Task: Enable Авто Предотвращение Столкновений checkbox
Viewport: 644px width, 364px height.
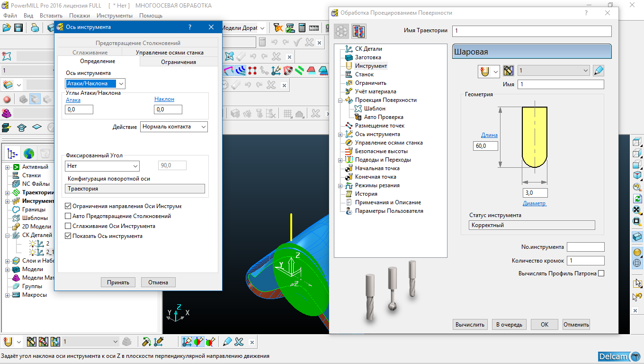Action: pos(68,216)
